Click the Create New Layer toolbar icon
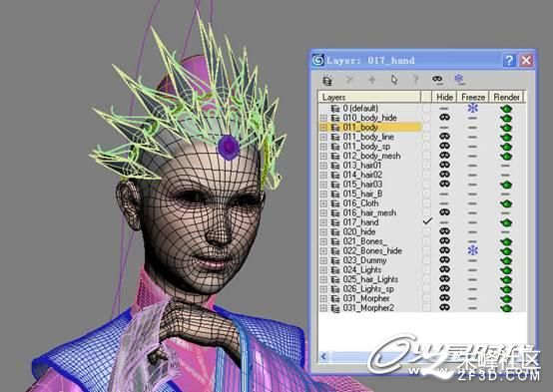553x392 pixels. 327,80
